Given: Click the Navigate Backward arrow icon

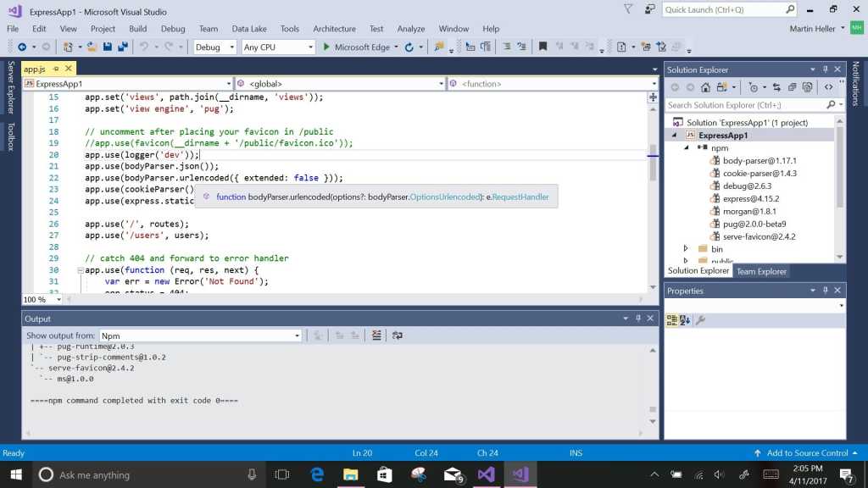Looking at the screenshot, I should pyautogui.click(x=21, y=47).
